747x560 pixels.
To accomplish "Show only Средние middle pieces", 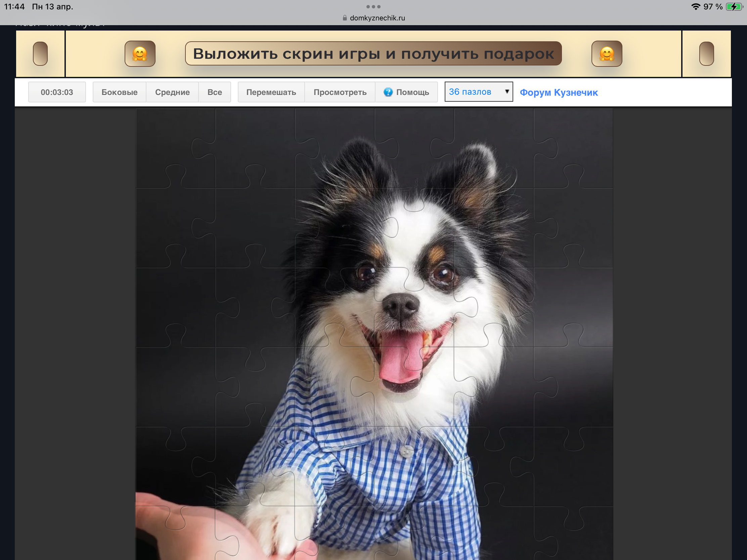I will pos(172,92).
